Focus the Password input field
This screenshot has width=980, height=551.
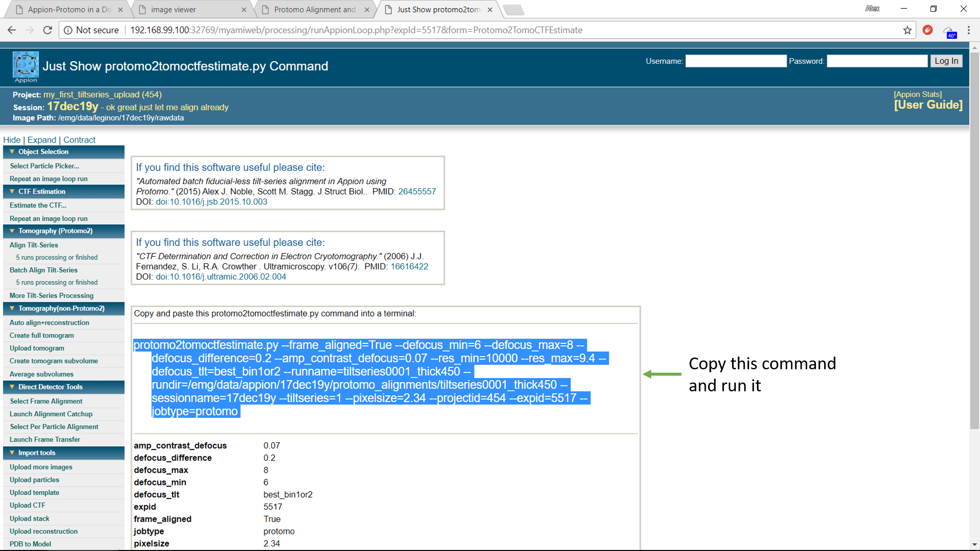point(877,61)
